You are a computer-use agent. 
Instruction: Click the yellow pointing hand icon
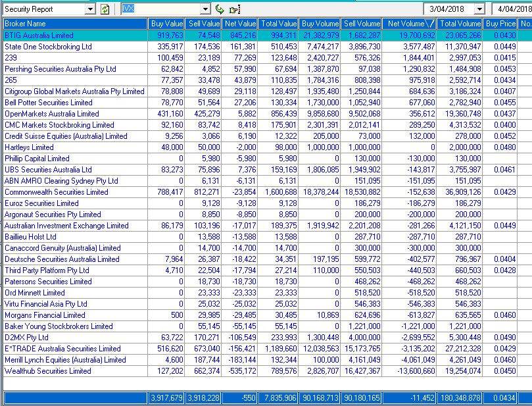point(235,9)
